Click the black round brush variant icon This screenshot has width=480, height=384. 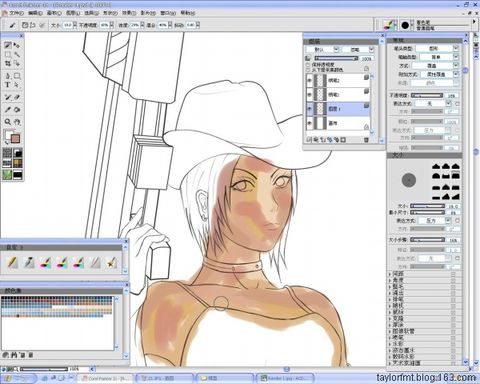tap(405, 25)
